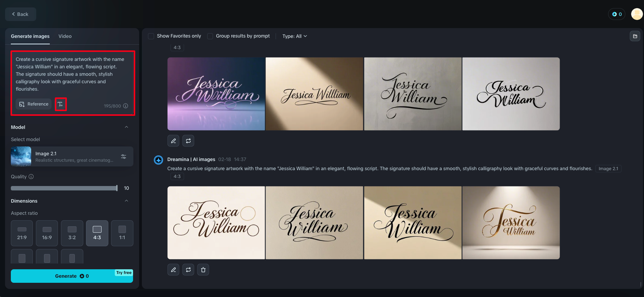Select the 16:9 aspect ratio
The height and width of the screenshot is (297, 644).
[x=47, y=233]
